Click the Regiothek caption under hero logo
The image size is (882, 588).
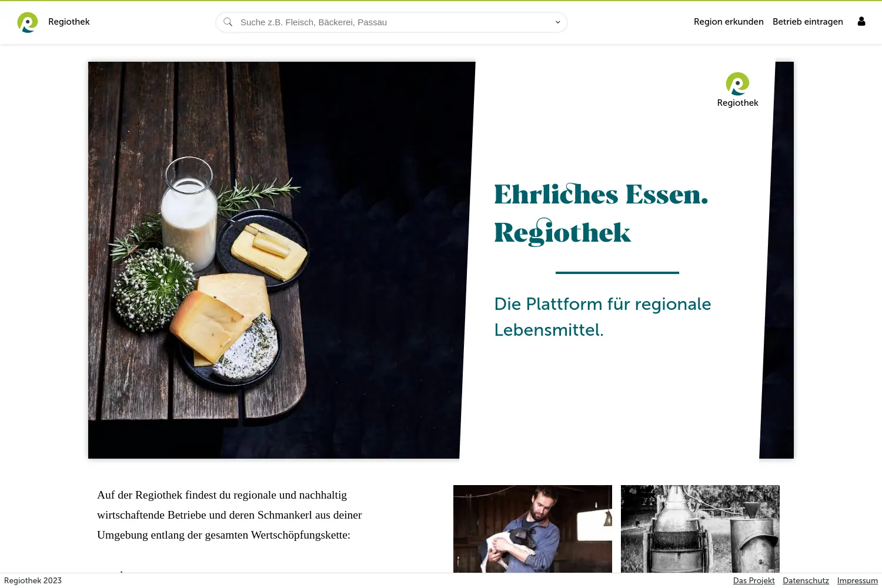coord(737,103)
